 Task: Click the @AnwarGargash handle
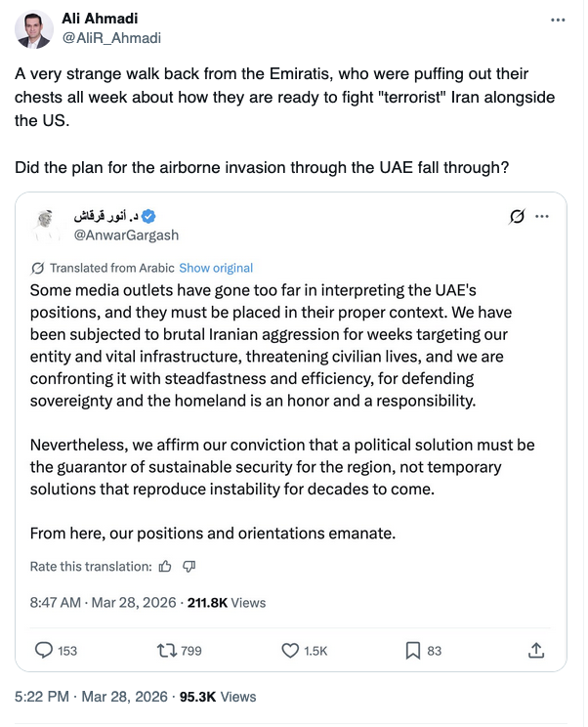tap(127, 235)
